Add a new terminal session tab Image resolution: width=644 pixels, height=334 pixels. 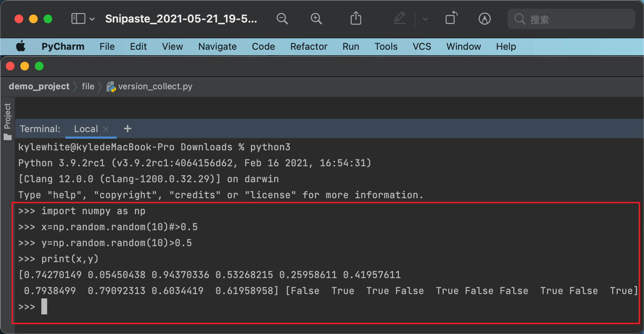pos(128,129)
